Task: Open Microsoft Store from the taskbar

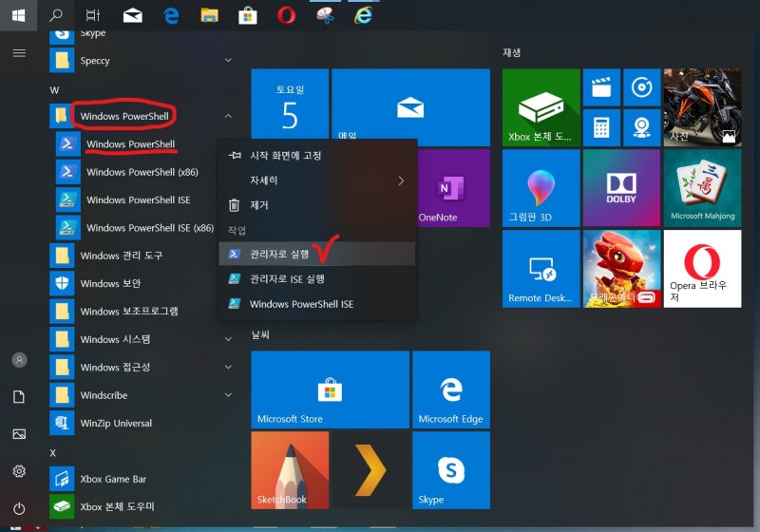Action: coord(248,16)
